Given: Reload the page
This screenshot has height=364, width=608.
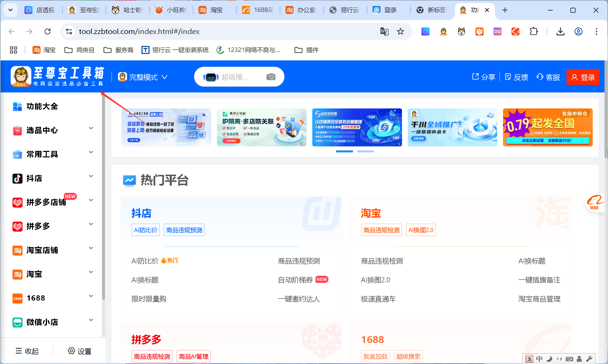Looking at the screenshot, I should 47,31.
